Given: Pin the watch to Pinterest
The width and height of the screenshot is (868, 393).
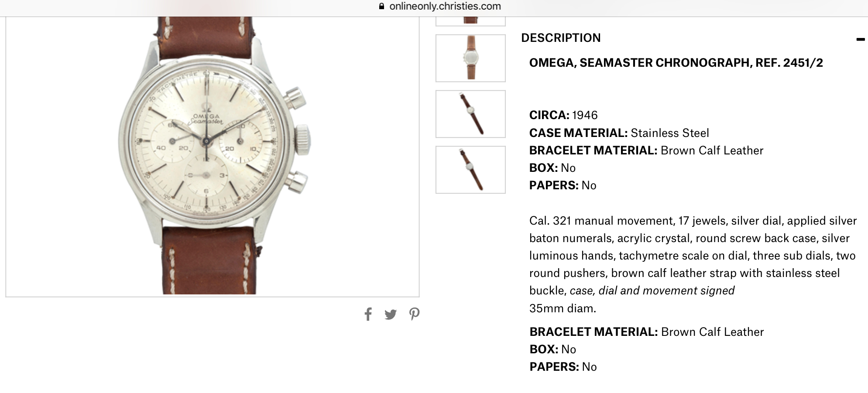Looking at the screenshot, I should (414, 314).
